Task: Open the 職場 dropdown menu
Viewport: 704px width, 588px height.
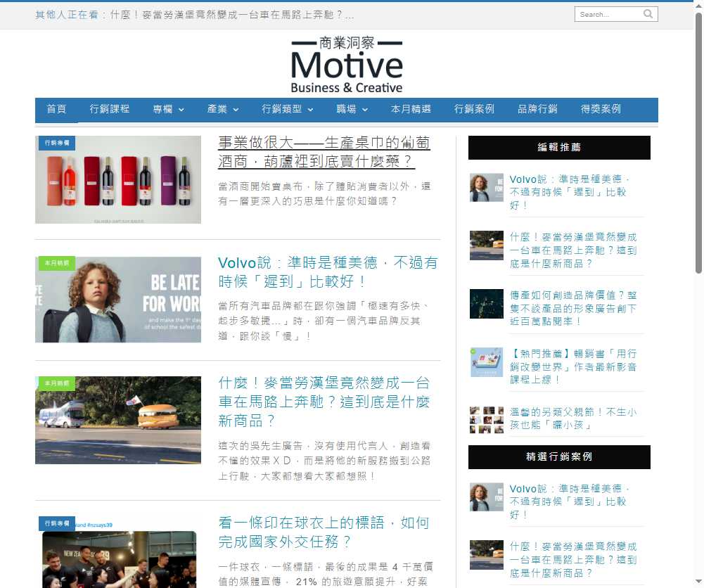Action: click(x=351, y=110)
